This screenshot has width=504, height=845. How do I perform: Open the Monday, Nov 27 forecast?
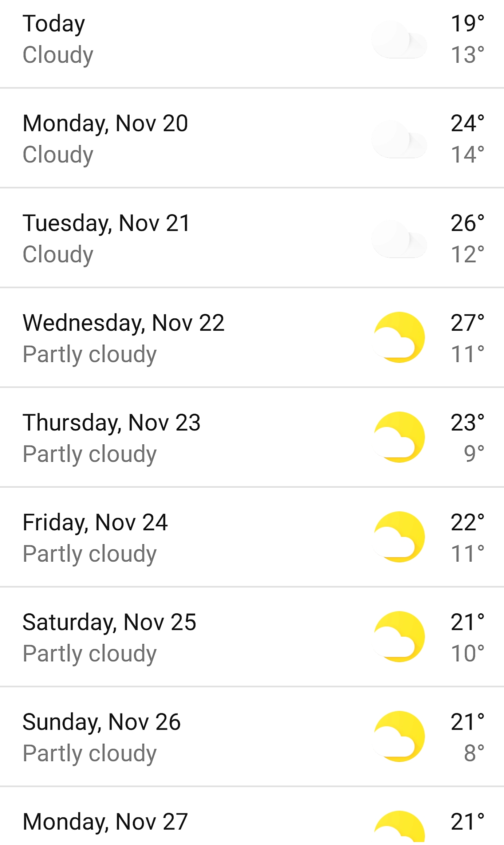(252, 816)
